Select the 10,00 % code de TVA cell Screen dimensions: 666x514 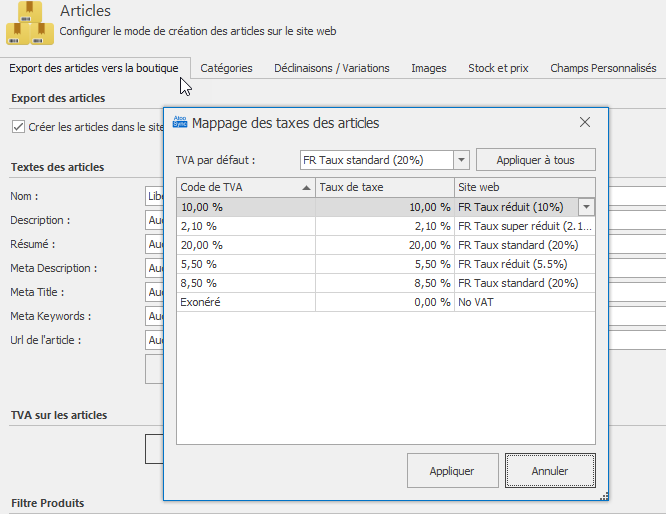tap(246, 207)
